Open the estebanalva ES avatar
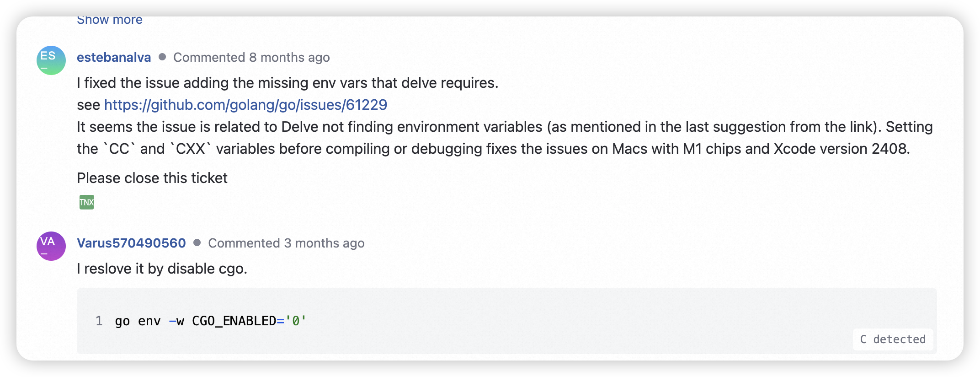 tap(51, 60)
